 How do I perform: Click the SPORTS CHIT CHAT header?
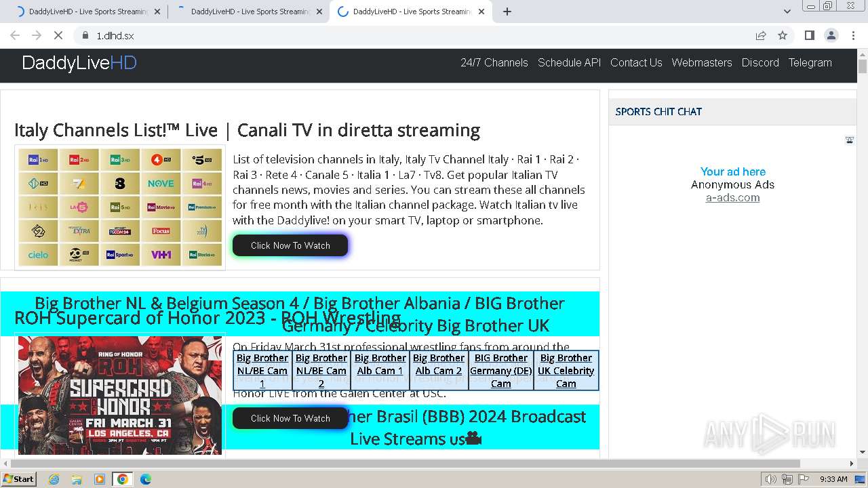point(658,112)
